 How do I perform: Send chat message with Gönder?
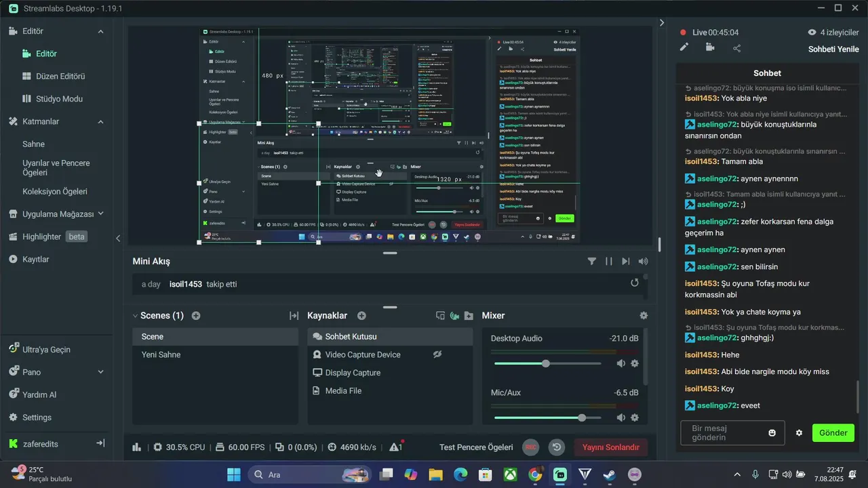(833, 433)
